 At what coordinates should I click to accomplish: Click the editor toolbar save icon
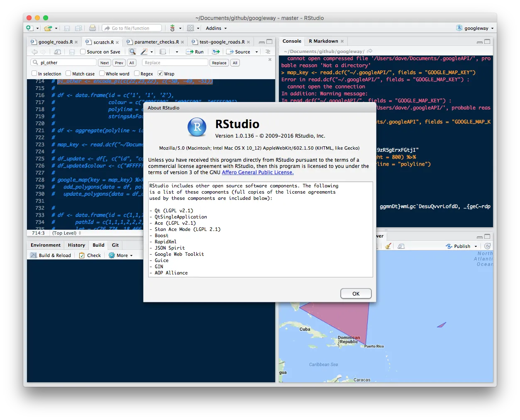click(72, 52)
